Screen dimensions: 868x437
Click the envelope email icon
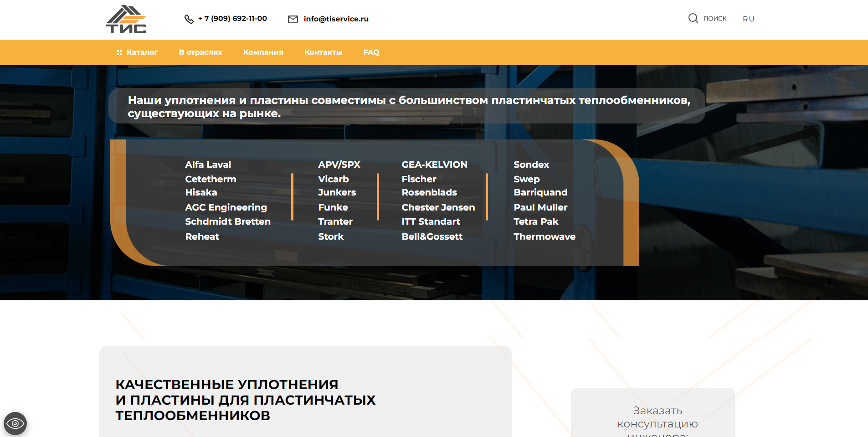[293, 19]
